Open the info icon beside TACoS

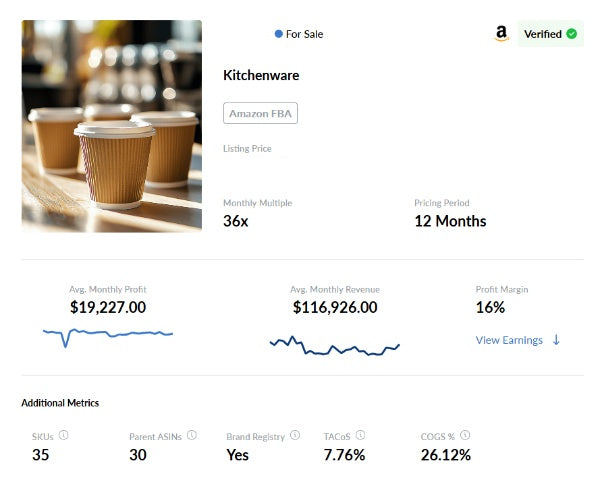point(360,435)
